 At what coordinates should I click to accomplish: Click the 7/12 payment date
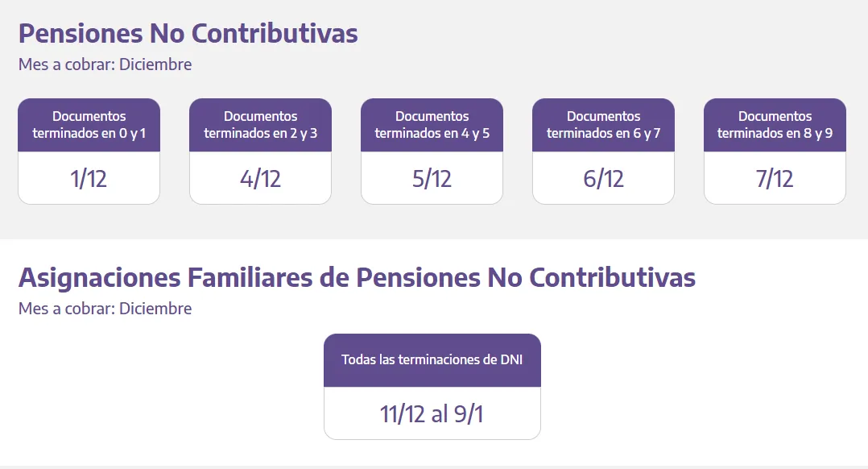(775, 179)
